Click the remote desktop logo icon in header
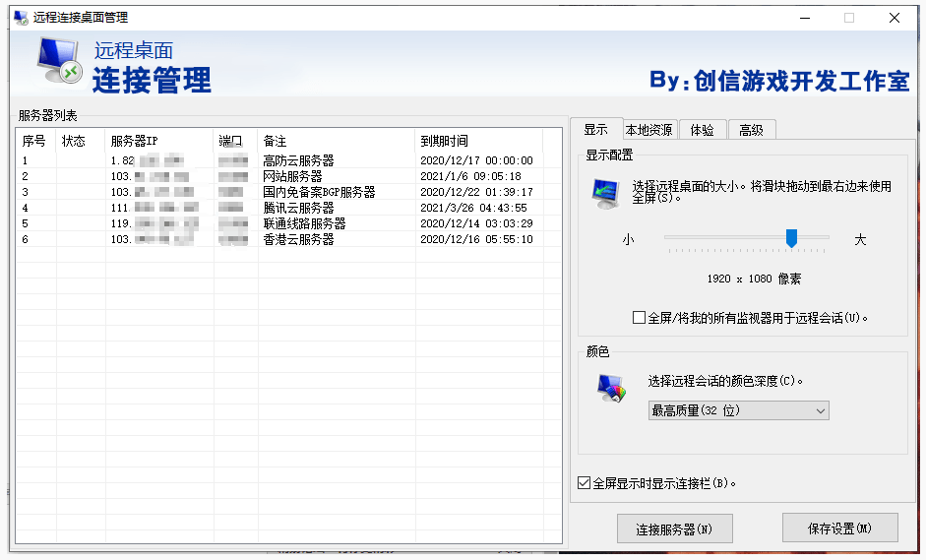926x560 pixels. (x=60, y=61)
